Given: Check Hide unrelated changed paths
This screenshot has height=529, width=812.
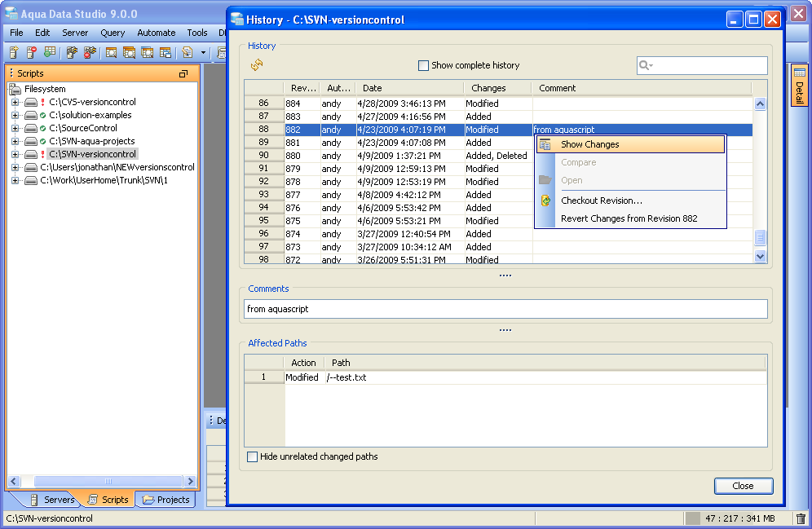Looking at the screenshot, I should tap(252, 457).
